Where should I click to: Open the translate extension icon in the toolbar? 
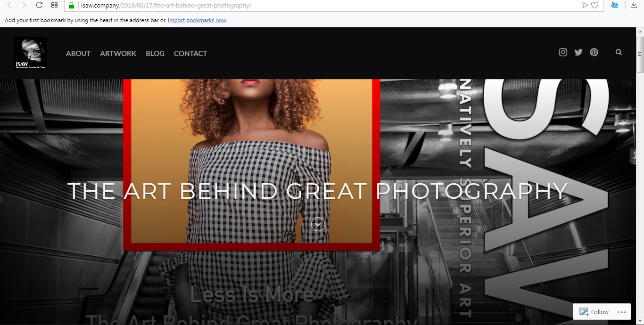click(x=614, y=5)
